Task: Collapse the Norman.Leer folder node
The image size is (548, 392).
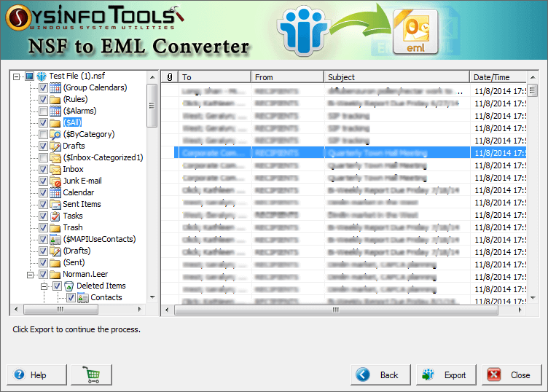Action: coord(31,275)
